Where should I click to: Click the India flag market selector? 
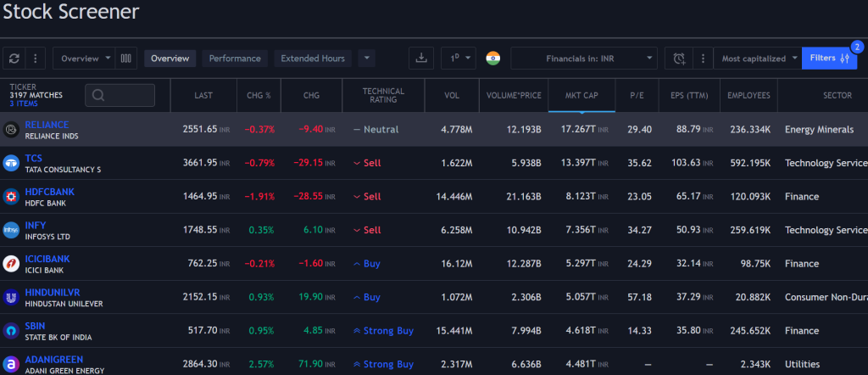[x=493, y=59]
